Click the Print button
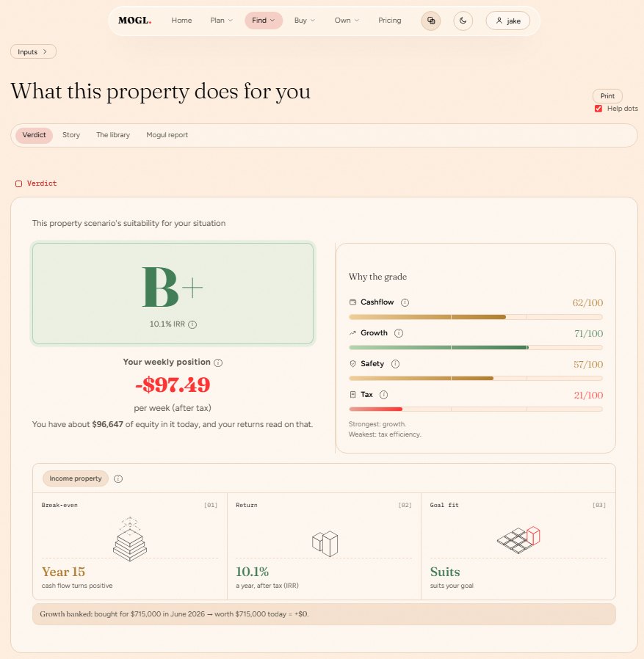The width and height of the screenshot is (644, 659). [x=607, y=96]
